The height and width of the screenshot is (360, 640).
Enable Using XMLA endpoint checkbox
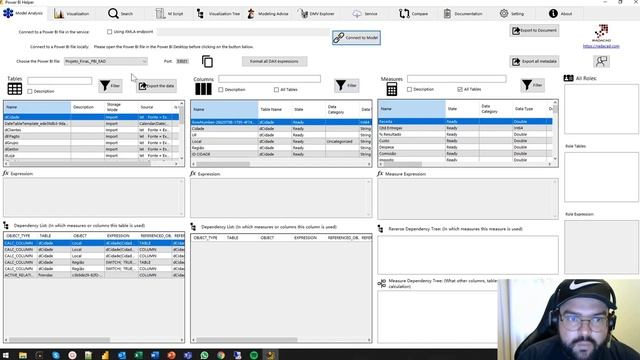tap(109, 31)
